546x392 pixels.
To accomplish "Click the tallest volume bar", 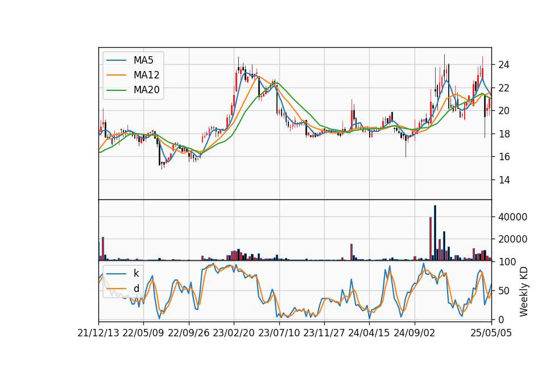I will [x=435, y=233].
